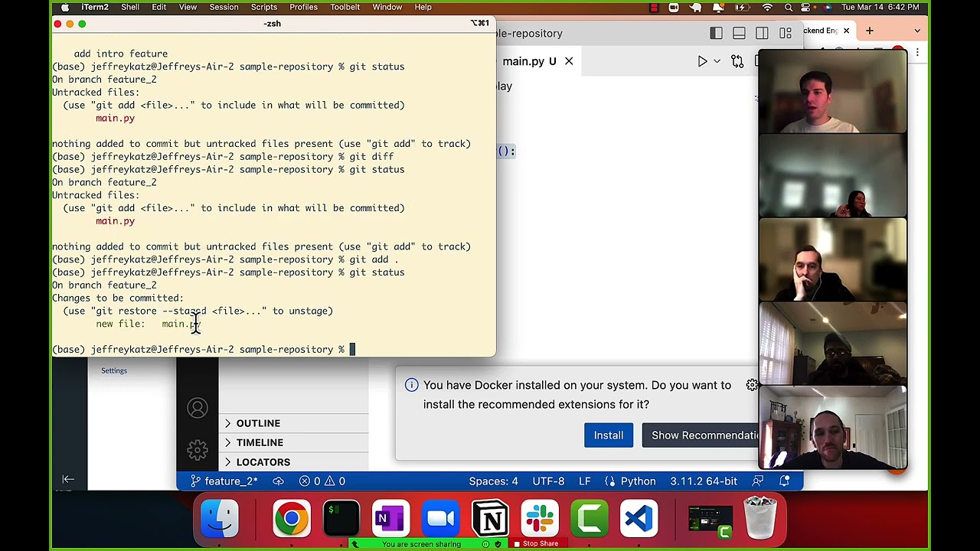Install the recommended Docker extensions

[609, 435]
